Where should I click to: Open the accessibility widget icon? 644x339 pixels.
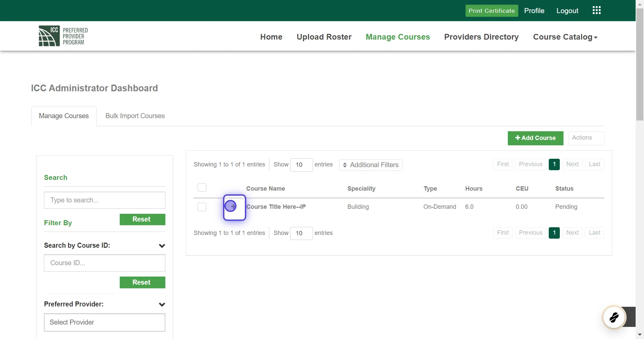(x=614, y=317)
